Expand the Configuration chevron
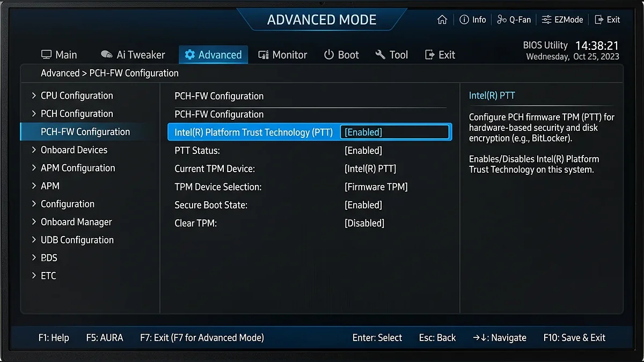The width and height of the screenshot is (644, 362). pos(34,204)
